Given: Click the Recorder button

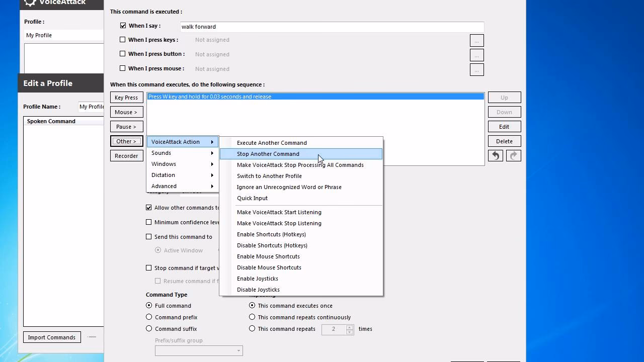Looking at the screenshot, I should tap(126, 156).
